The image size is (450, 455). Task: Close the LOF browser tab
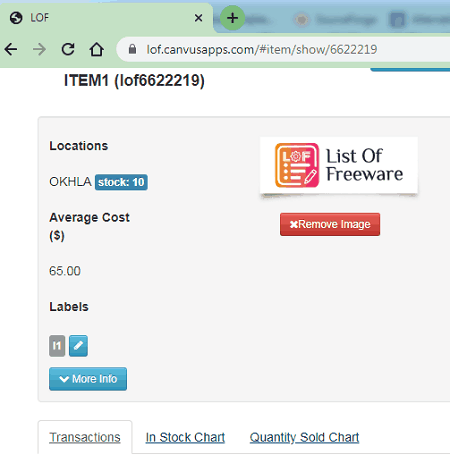pyautogui.click(x=198, y=18)
